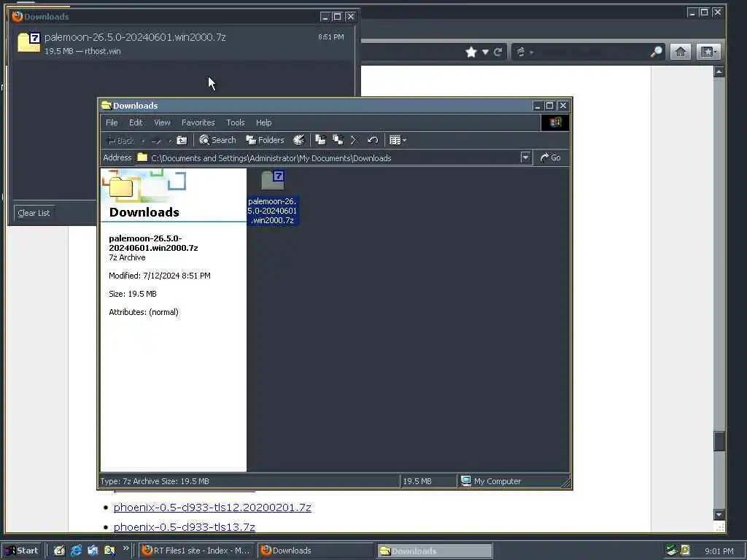The height and width of the screenshot is (560, 747).
Task: Click the browser vertical scrollbar thumb
Action: coord(719,440)
